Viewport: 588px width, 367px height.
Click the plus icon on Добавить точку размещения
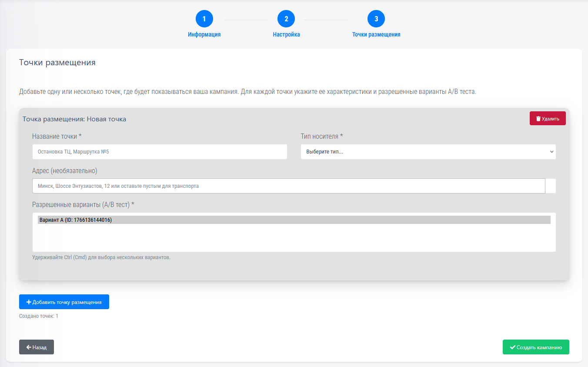tap(29, 302)
